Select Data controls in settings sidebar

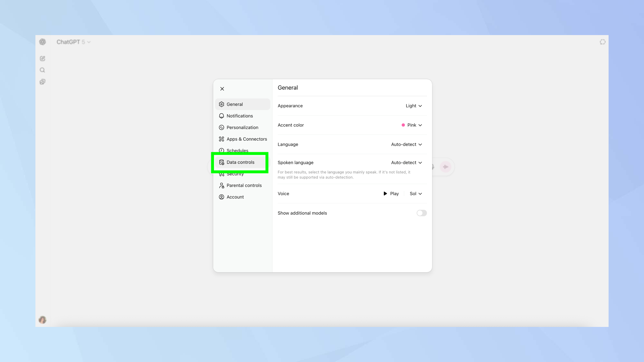click(x=240, y=162)
